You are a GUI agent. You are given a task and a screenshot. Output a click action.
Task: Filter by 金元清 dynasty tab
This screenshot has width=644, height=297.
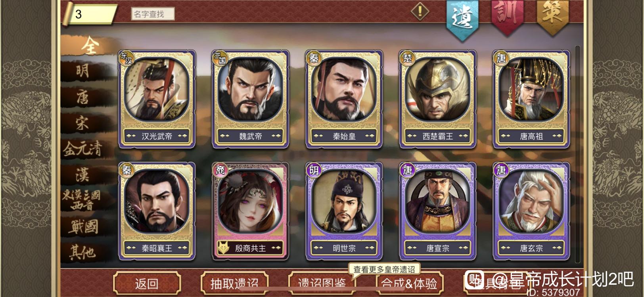tap(82, 149)
